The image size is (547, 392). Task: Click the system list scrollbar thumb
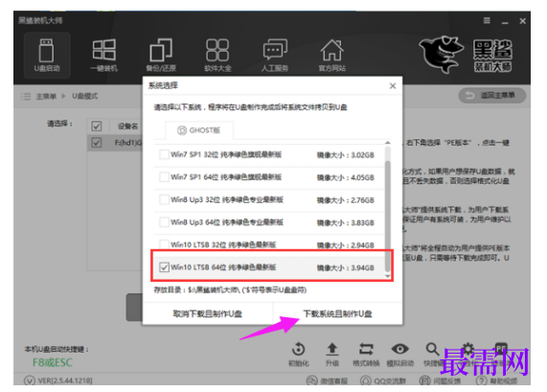[x=388, y=216]
